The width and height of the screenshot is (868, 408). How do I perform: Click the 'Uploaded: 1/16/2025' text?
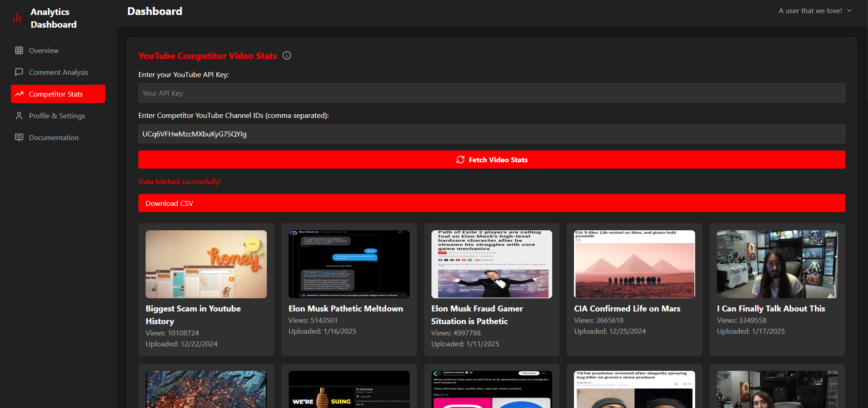pos(323,331)
